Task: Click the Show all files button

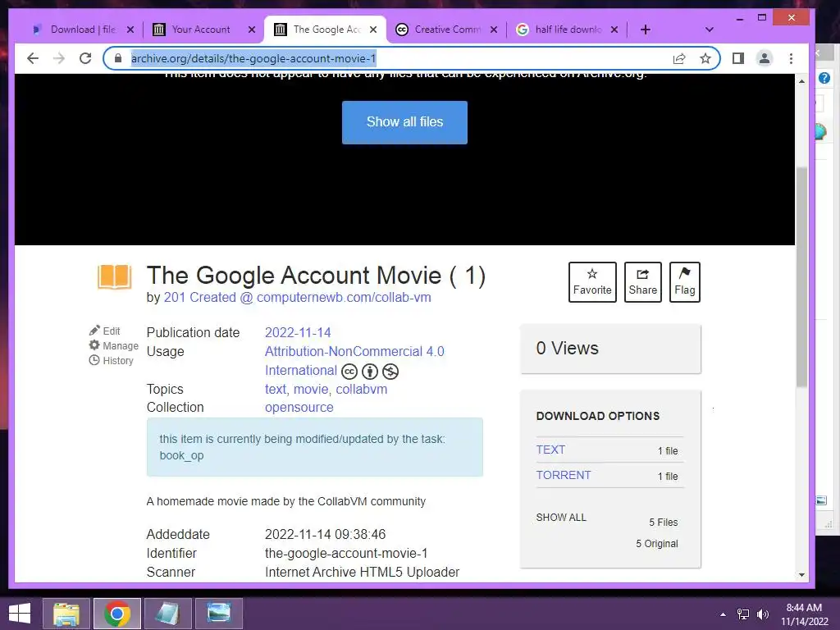Action: point(404,122)
